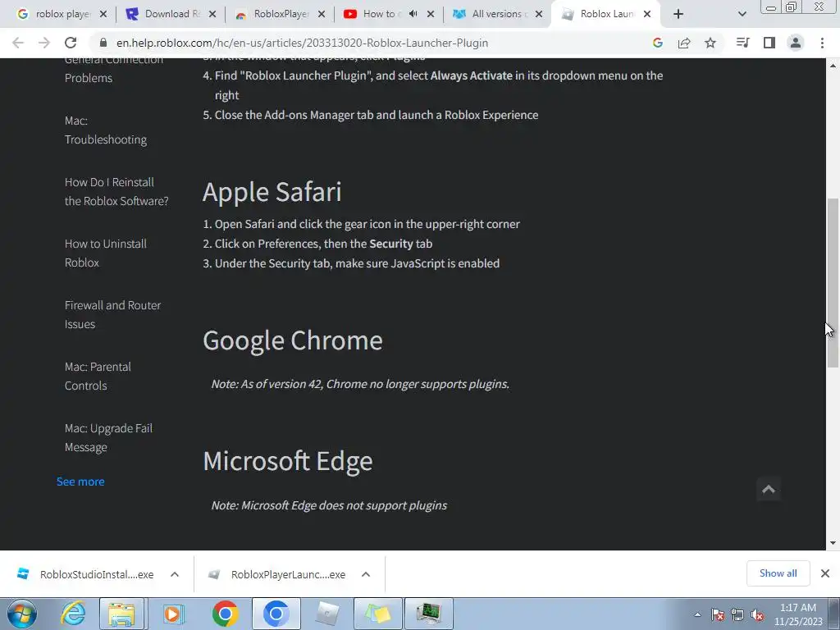Screen dimensions: 840x630
Task: Click the 'Microsoft Edge does not support plugins' note
Action: 329,505
